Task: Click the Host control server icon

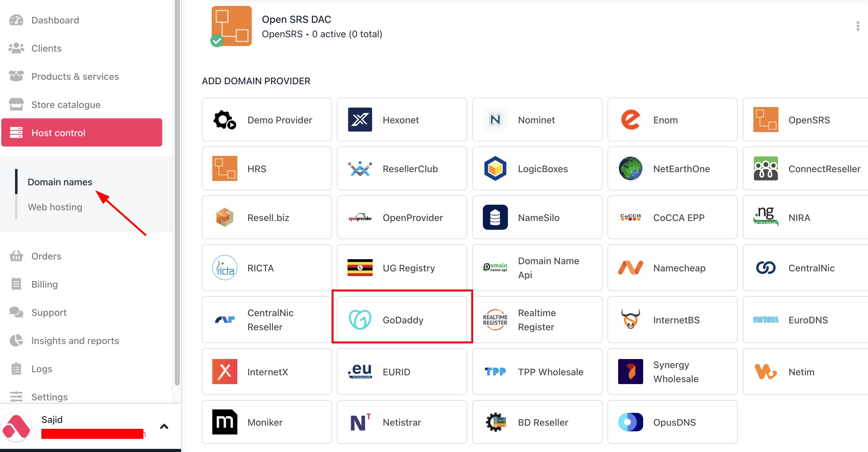Action: point(16,133)
